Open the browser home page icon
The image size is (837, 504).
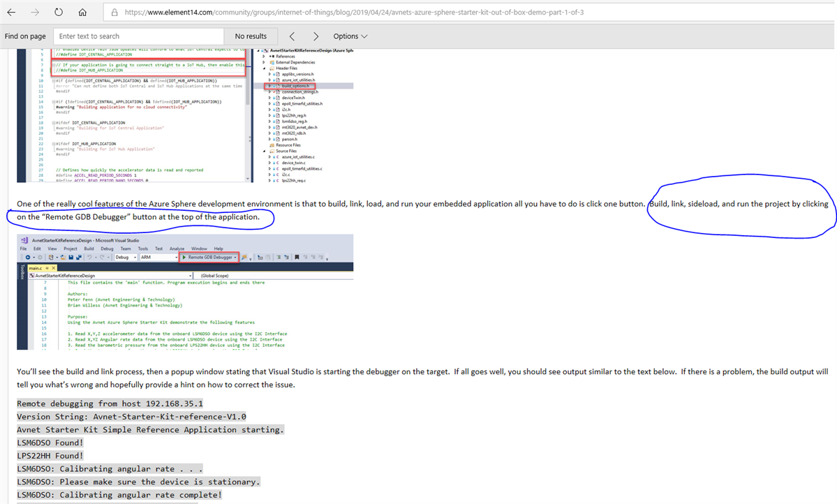pos(82,12)
